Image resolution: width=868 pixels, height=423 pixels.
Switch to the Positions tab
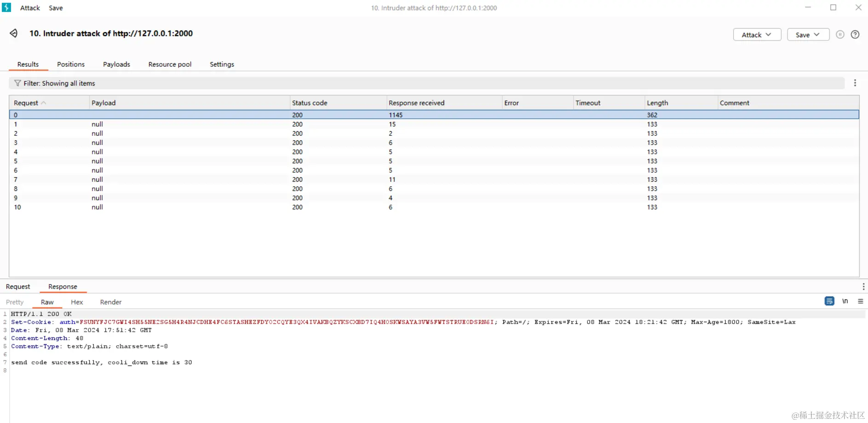(x=71, y=64)
